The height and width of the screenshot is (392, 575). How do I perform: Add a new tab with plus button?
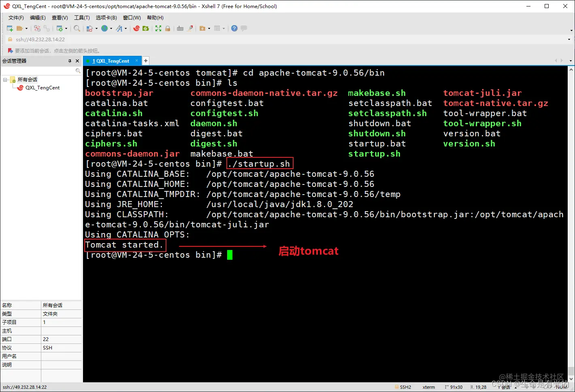click(146, 61)
